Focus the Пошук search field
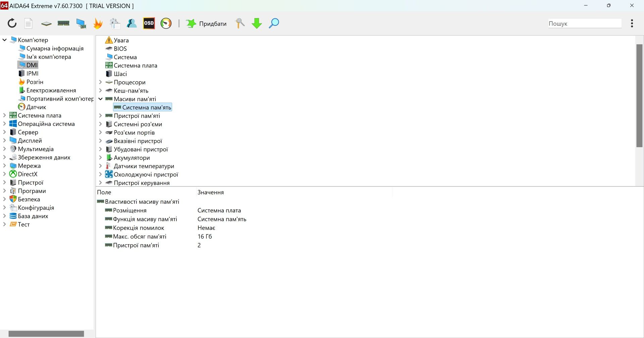The height and width of the screenshot is (338, 644). click(x=585, y=23)
